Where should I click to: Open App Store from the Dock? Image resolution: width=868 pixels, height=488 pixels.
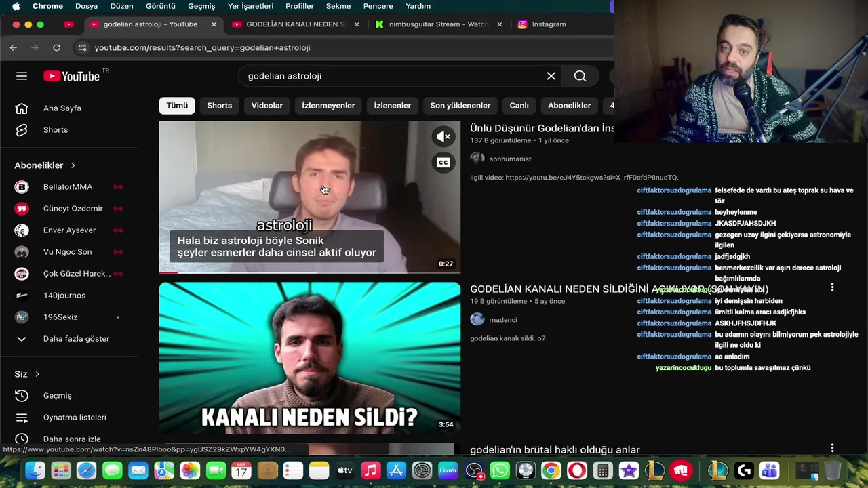[x=396, y=470]
